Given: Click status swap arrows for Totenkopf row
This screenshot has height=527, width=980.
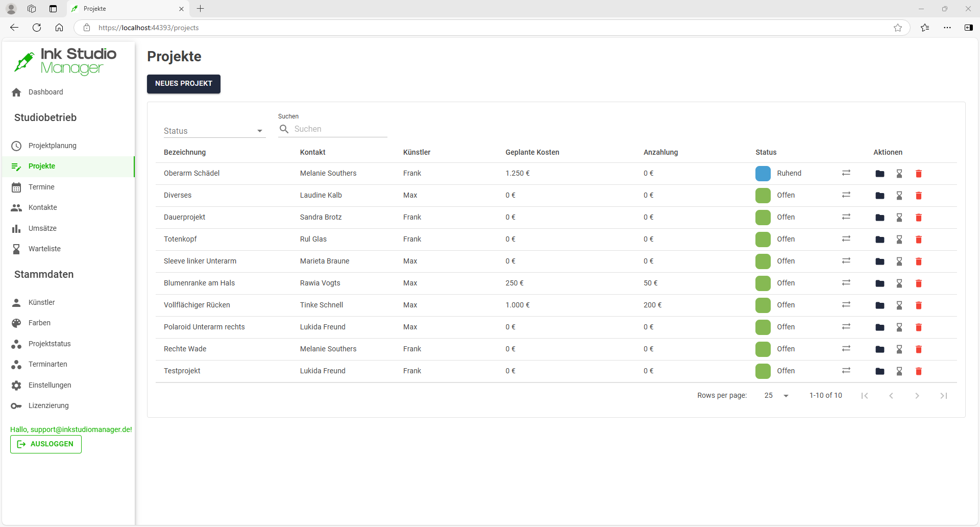Looking at the screenshot, I should click(x=846, y=238).
